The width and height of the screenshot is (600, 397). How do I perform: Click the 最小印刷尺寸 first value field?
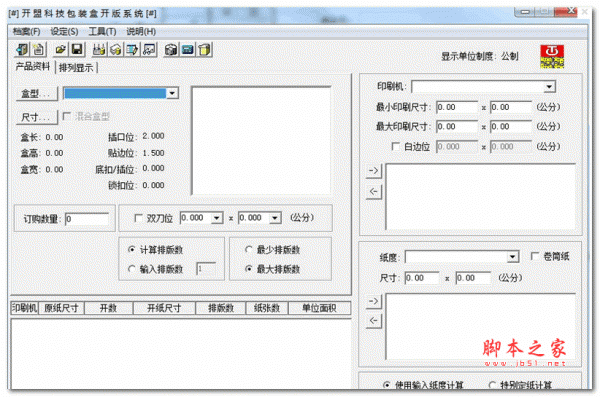point(457,107)
